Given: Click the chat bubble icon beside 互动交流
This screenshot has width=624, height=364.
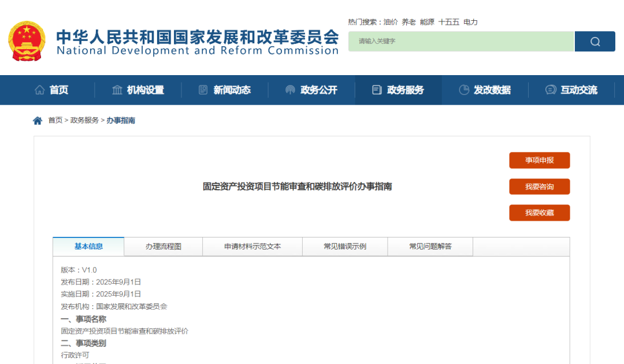Looking at the screenshot, I should tap(551, 90).
